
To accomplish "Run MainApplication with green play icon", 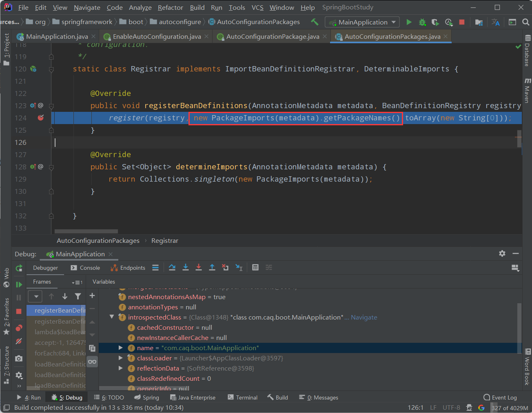I will 409,22.
